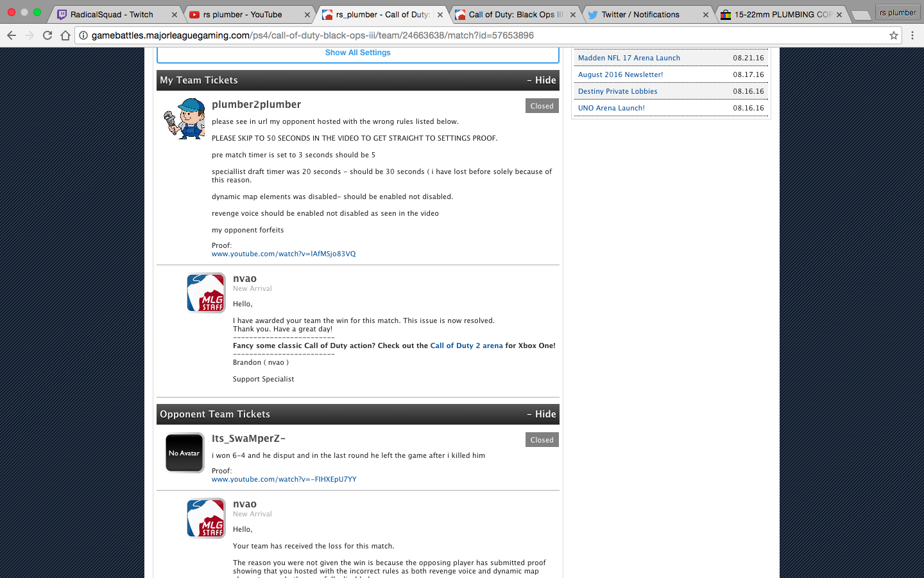View site information icon in the address bar
This screenshot has width=924, height=578.
pyautogui.click(x=83, y=35)
